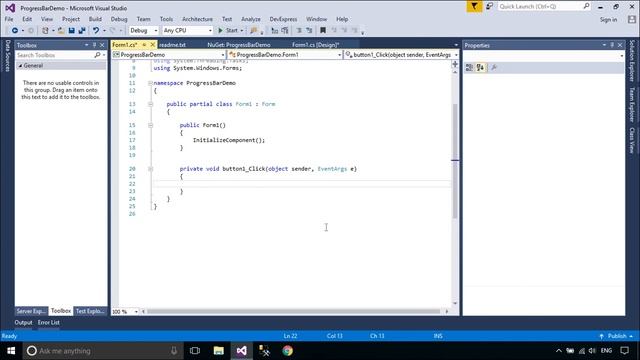640x360 pixels.
Task: Close the Form1.cs* tab with X
Action: pos(153,44)
